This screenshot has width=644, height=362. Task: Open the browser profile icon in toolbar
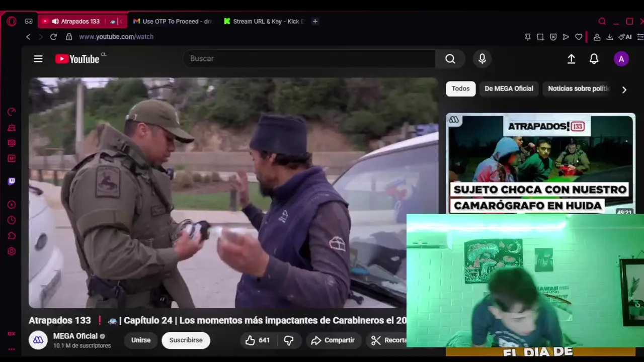pos(597,37)
